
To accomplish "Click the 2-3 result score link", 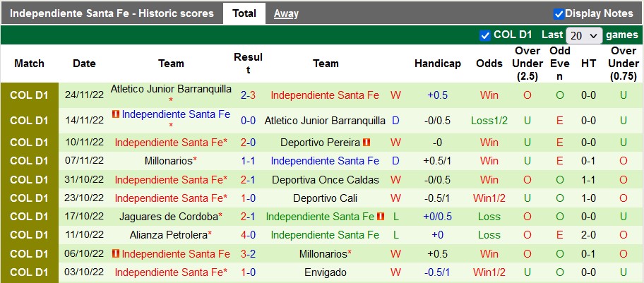I will coord(248,95).
